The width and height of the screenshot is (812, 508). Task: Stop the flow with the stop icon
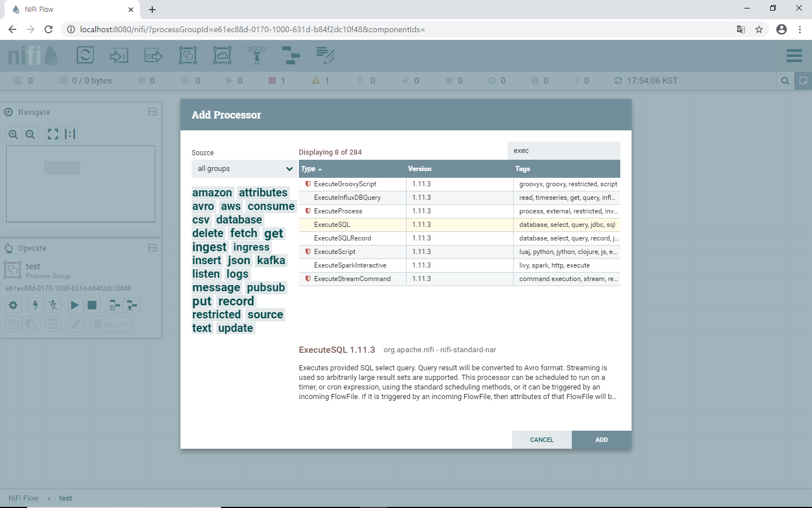pos(92,305)
